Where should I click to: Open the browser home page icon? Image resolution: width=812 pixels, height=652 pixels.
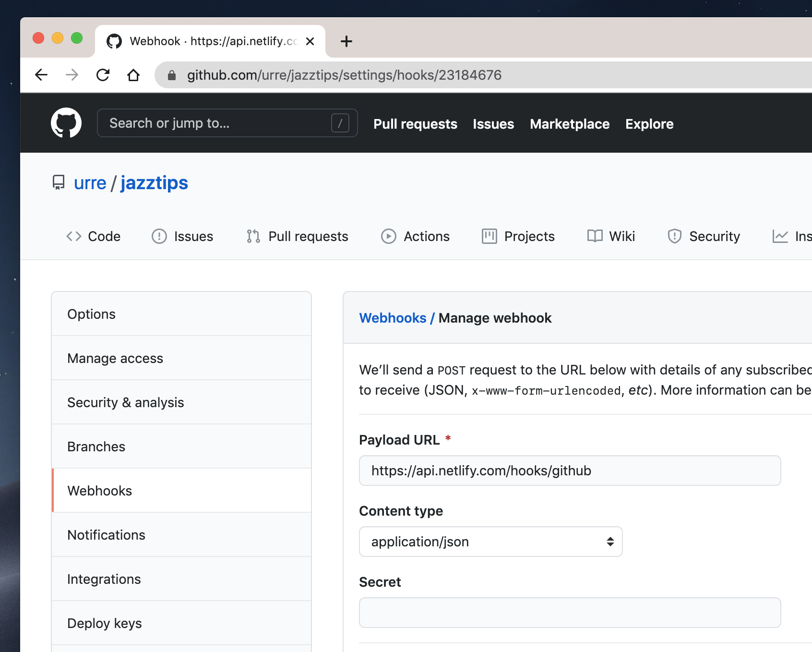133,75
